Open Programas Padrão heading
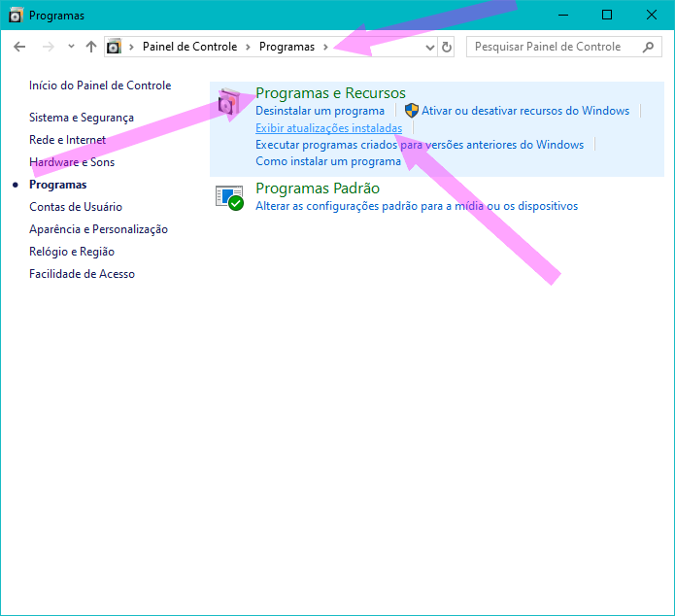This screenshot has width=675, height=616. (x=318, y=188)
